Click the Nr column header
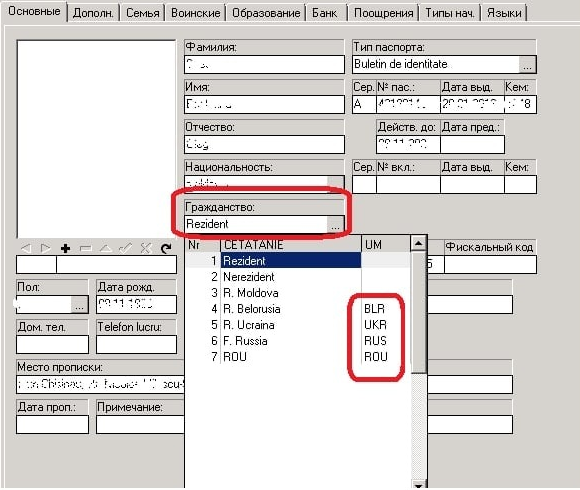This screenshot has height=490, width=580. pyautogui.click(x=203, y=244)
